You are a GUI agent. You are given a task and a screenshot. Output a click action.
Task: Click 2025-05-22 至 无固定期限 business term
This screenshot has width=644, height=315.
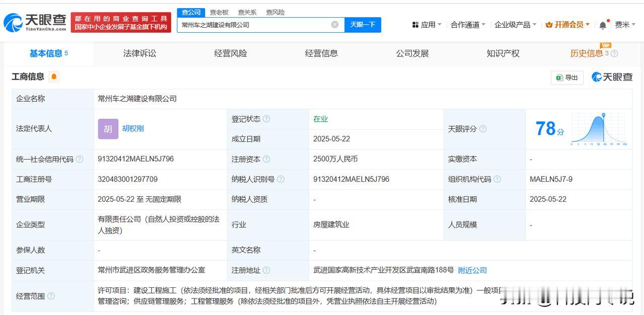pos(140,199)
